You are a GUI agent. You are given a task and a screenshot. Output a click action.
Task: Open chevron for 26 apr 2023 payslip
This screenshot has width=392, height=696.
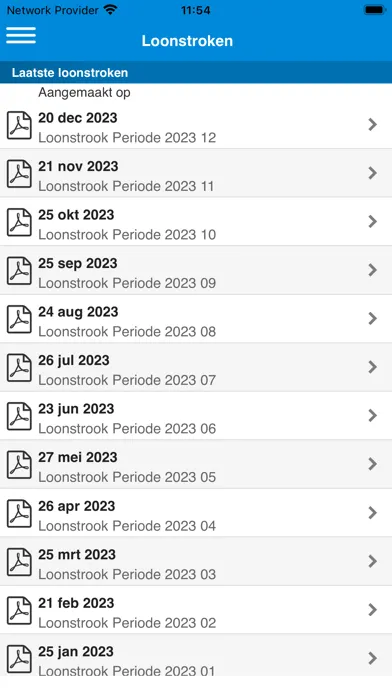coord(372,513)
